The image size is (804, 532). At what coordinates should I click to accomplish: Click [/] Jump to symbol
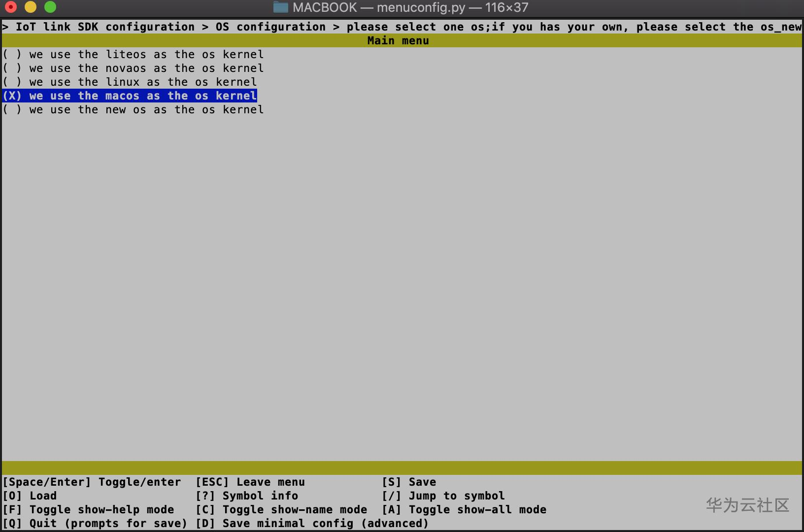(x=444, y=496)
